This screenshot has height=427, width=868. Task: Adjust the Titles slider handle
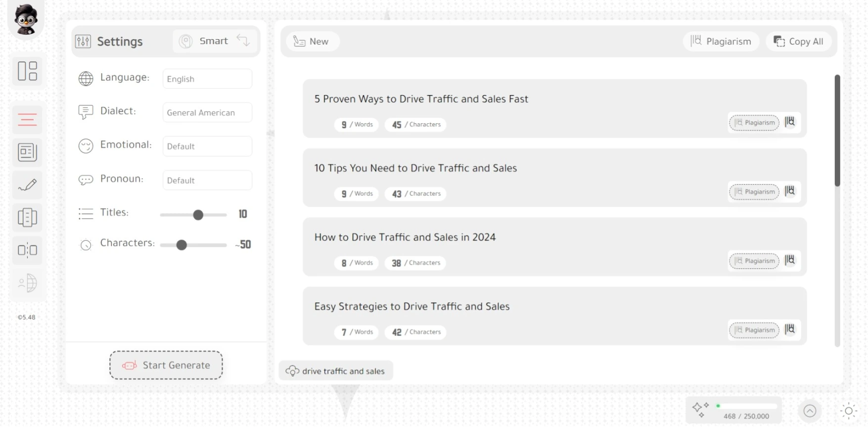[x=198, y=215]
